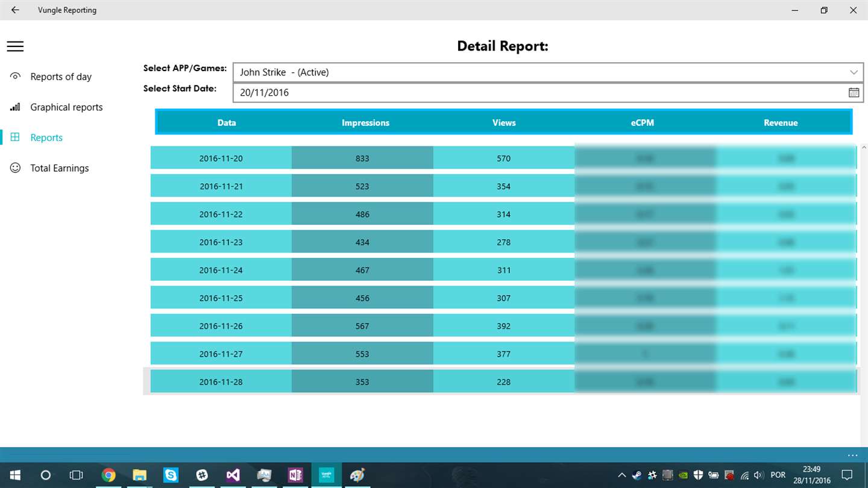This screenshot has width=868, height=488.
Task: Open Visual Studio from the taskbar
Action: coord(233,475)
